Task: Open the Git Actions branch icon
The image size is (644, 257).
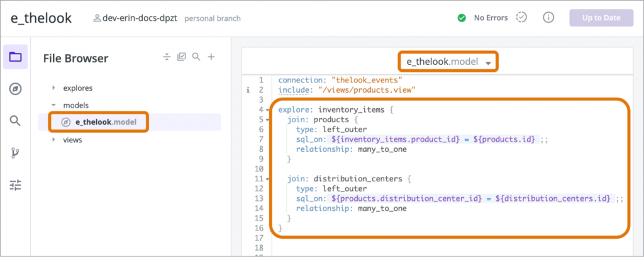Action: pos(15,153)
